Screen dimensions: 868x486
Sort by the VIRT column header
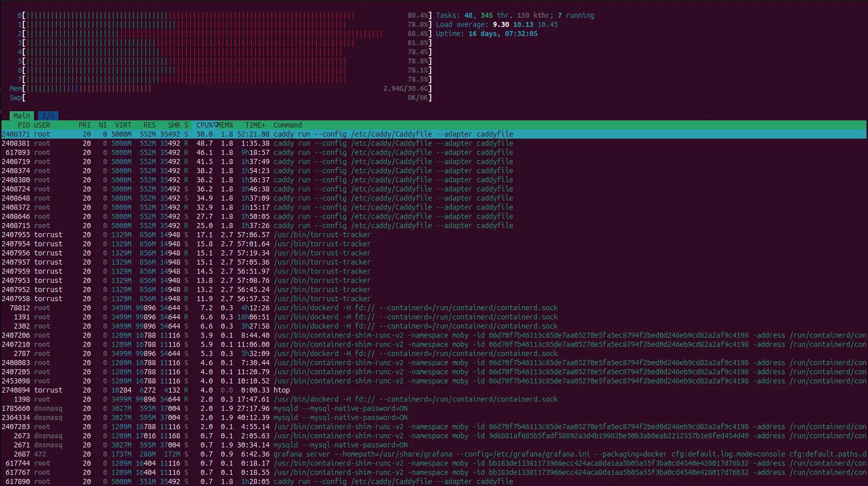coord(123,125)
